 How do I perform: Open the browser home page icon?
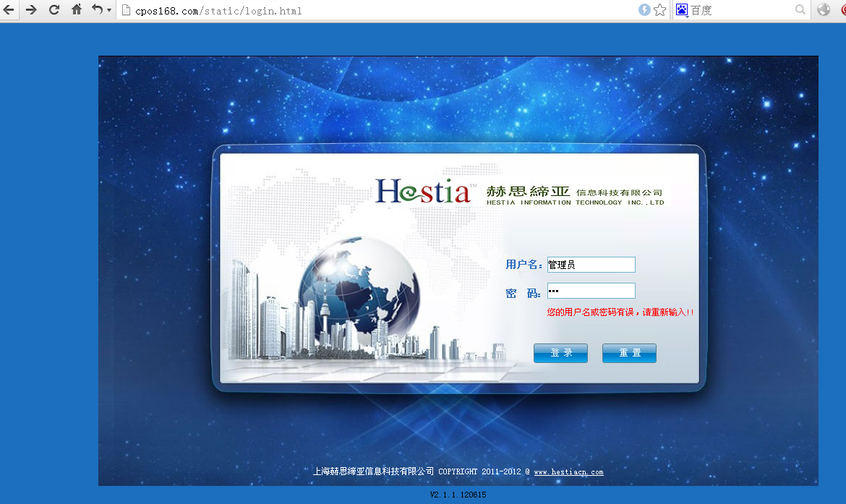pyautogui.click(x=77, y=9)
